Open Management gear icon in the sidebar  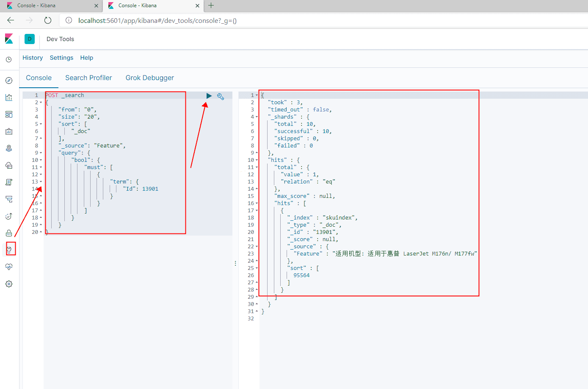(x=9, y=284)
